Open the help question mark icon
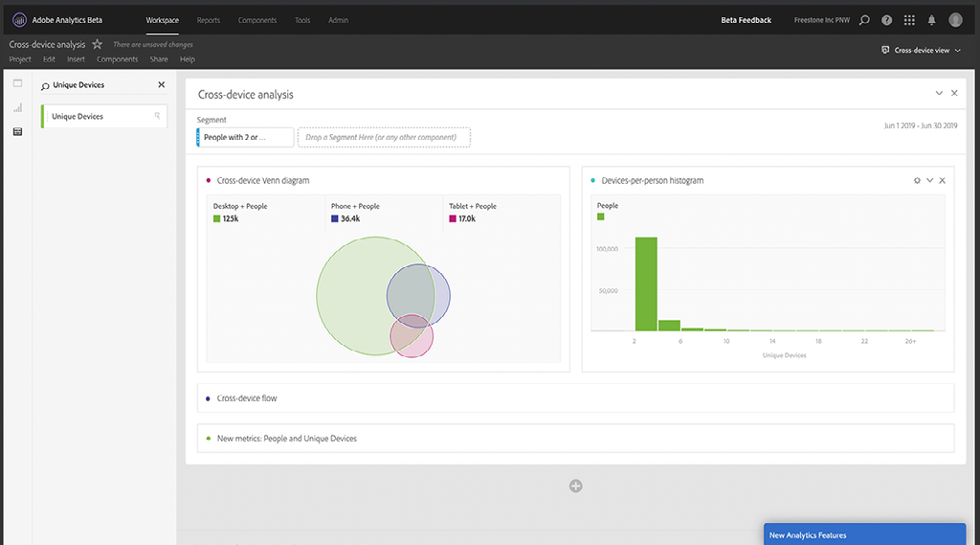The width and height of the screenshot is (980, 545). [887, 20]
